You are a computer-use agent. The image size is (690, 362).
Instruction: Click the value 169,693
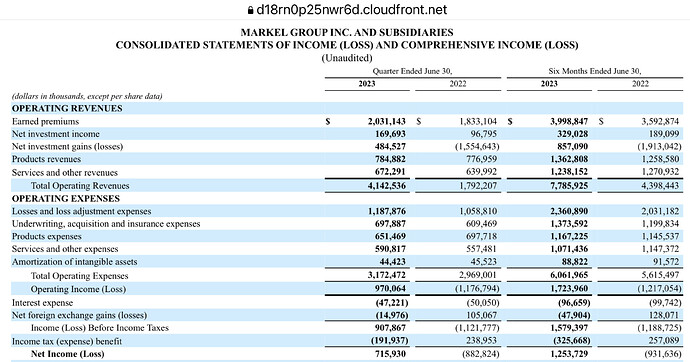click(390, 134)
